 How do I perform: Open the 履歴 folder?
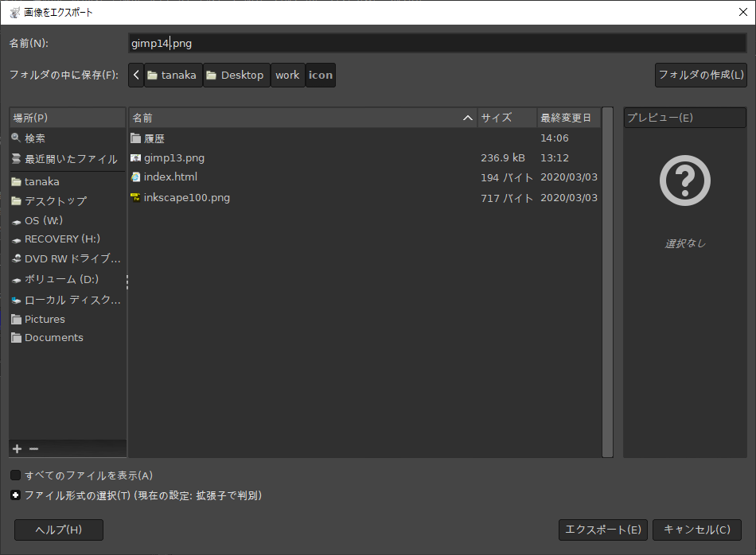(154, 138)
